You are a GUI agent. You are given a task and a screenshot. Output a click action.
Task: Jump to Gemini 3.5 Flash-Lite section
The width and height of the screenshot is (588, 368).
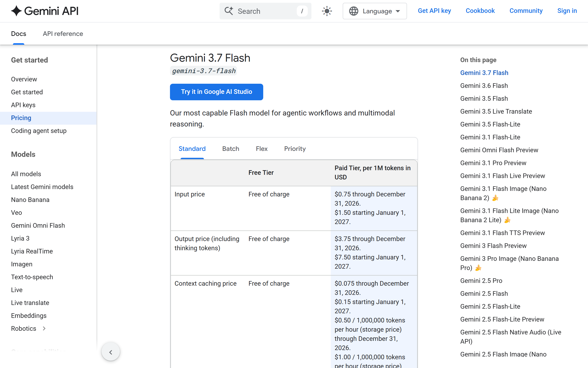(x=490, y=124)
